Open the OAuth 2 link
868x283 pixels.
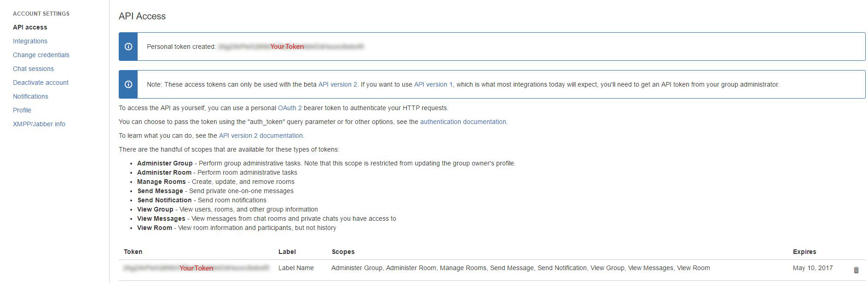[x=290, y=108]
